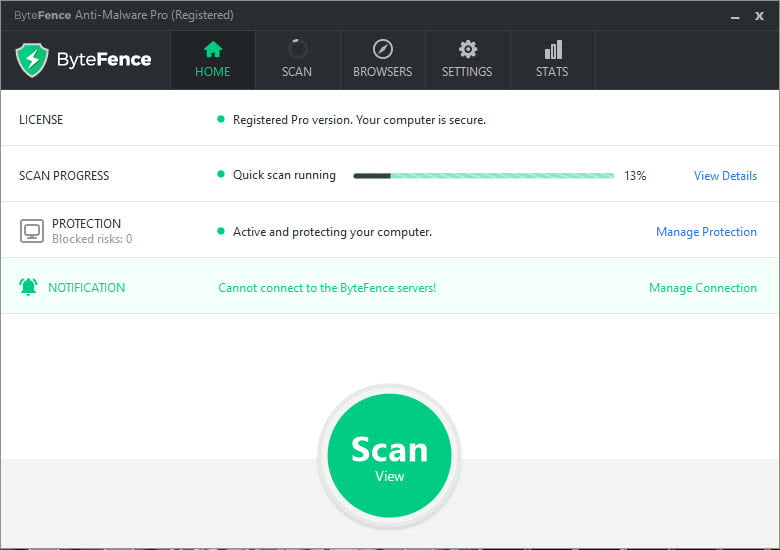Viewport: 780px width, 550px height.
Task: Click the green dot beside Active and protecting
Action: 221,231
